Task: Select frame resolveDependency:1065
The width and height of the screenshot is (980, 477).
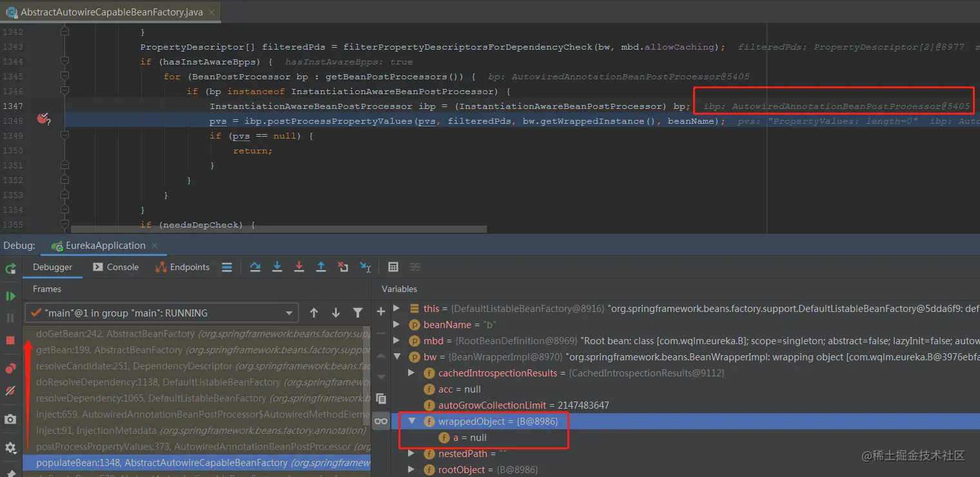Action: click(x=197, y=398)
